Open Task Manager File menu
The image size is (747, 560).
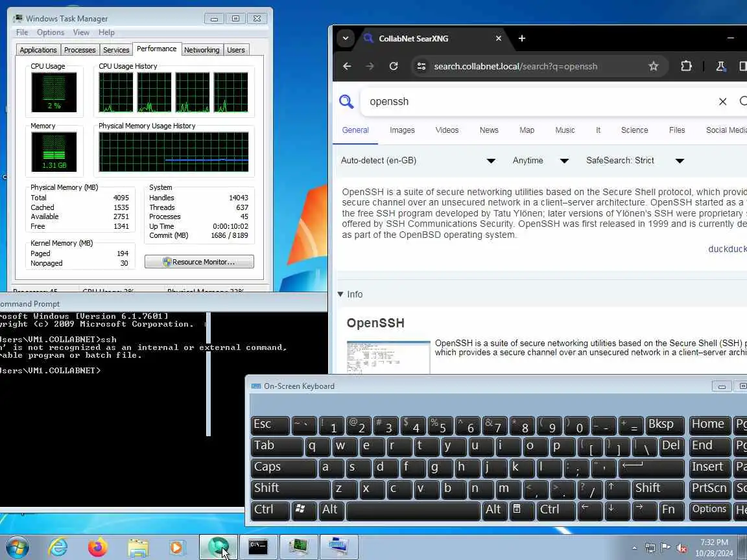tap(22, 32)
